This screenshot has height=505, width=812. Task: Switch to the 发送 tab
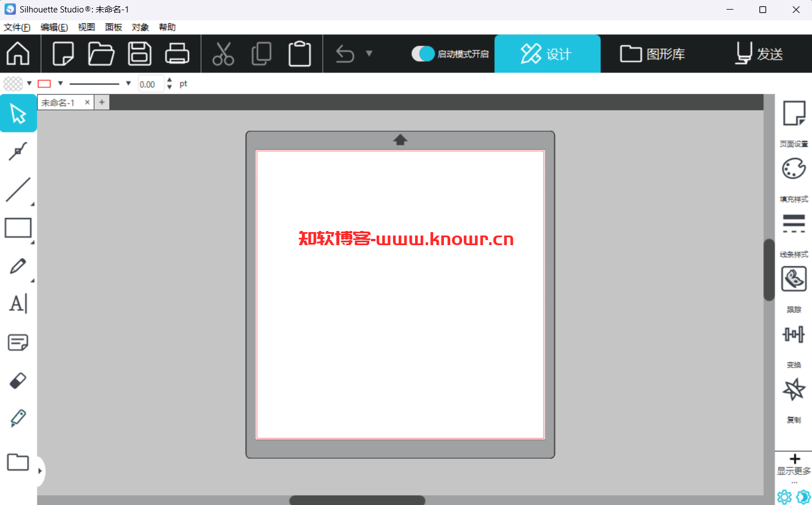pyautogui.click(x=759, y=54)
